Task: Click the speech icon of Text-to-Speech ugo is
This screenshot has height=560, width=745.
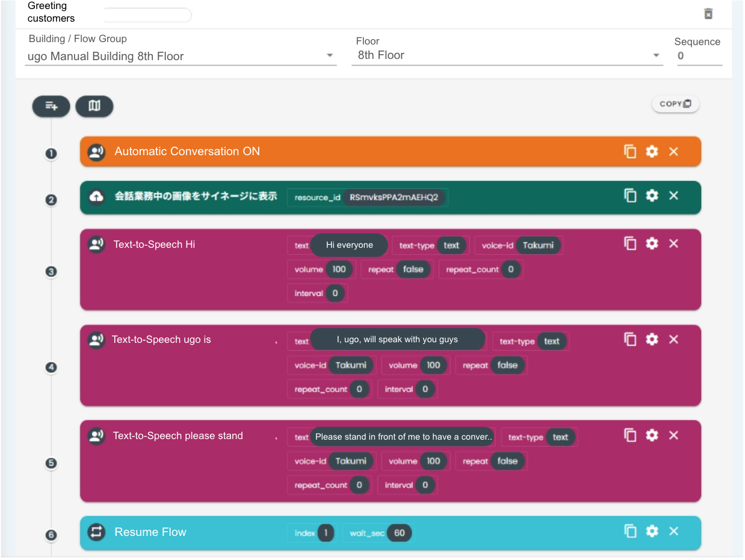Action: 96,340
